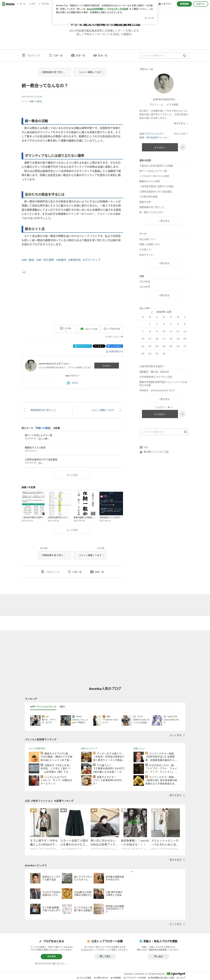Viewport: 210px width, 980px height.
Task: Expand profile text with 続きを見る
Action: 181,123
